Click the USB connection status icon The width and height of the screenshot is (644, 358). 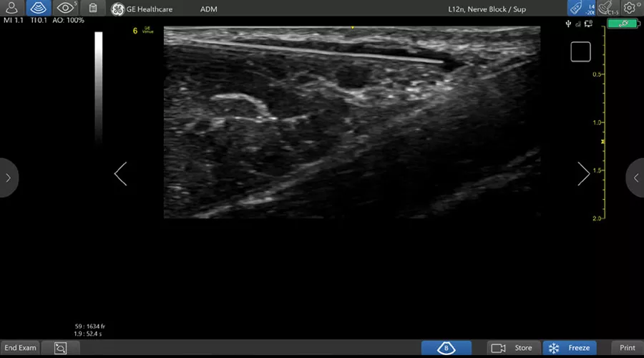(x=568, y=24)
